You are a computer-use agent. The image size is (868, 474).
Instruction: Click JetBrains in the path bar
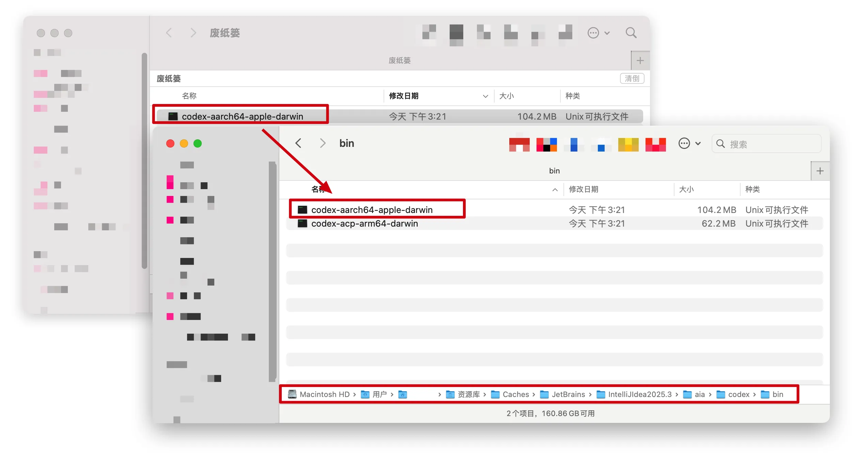(562, 394)
